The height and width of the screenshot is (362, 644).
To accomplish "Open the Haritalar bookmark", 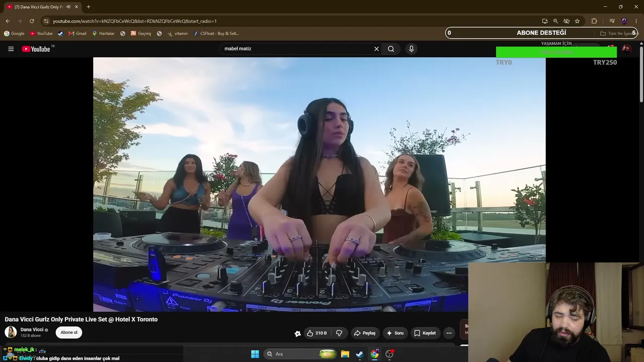I will click(103, 34).
